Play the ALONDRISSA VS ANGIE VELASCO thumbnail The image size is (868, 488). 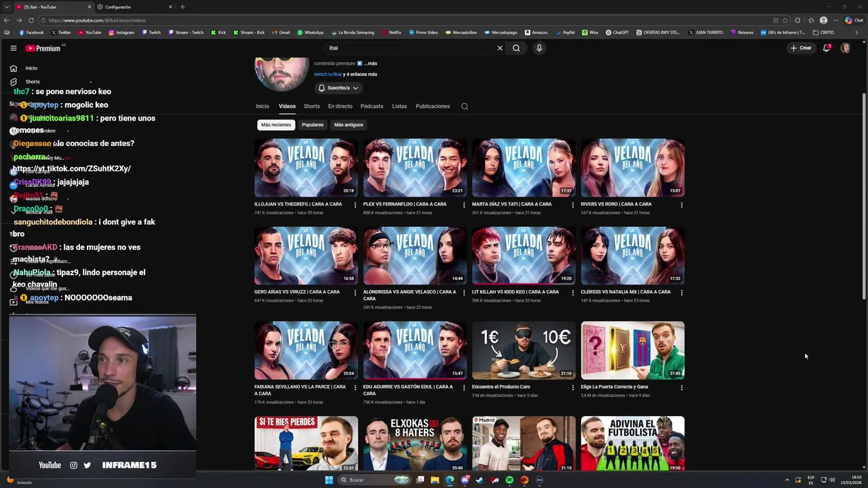415,256
